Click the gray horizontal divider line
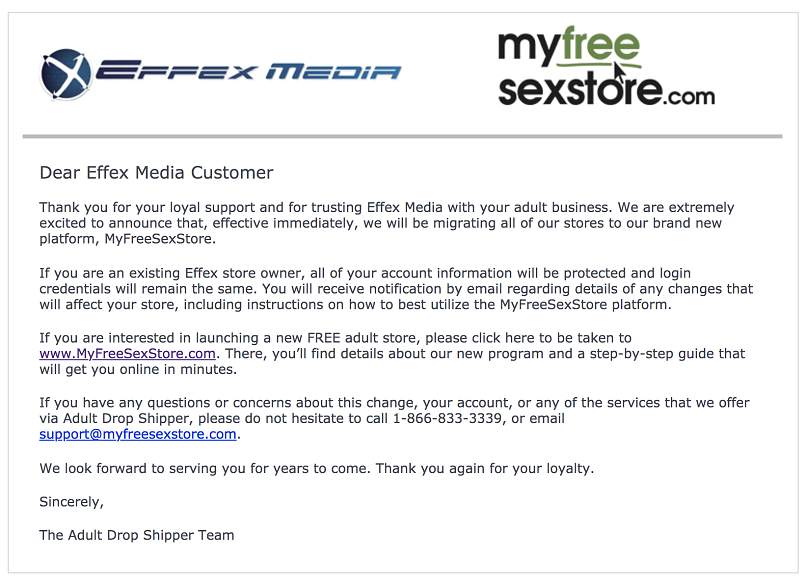 [402, 136]
